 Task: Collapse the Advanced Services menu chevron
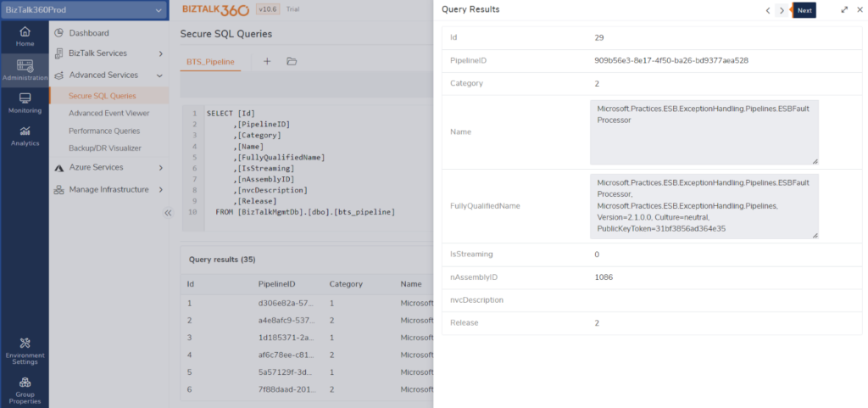pos(160,75)
